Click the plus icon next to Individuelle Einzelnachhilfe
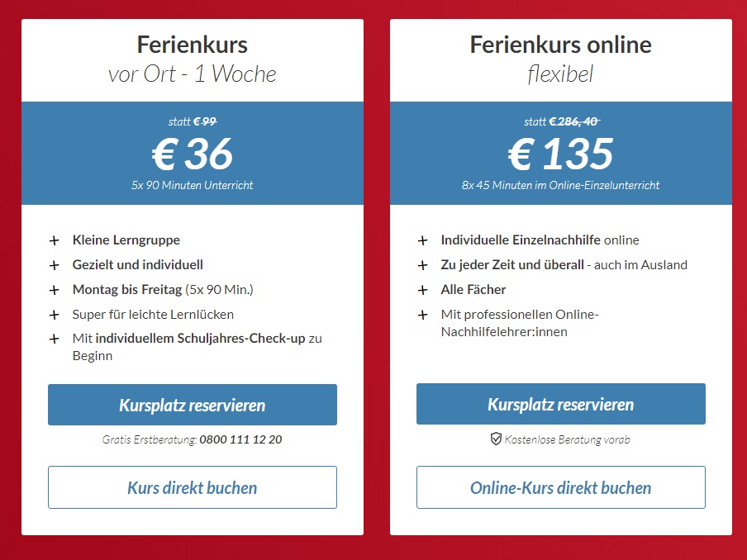Viewport: 747px width, 560px height. point(422,240)
